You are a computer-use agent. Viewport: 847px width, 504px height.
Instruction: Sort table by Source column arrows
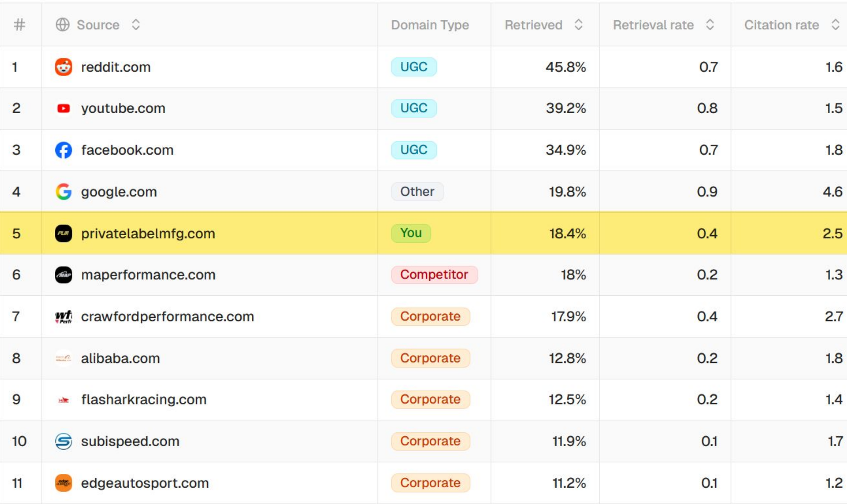coord(136,25)
